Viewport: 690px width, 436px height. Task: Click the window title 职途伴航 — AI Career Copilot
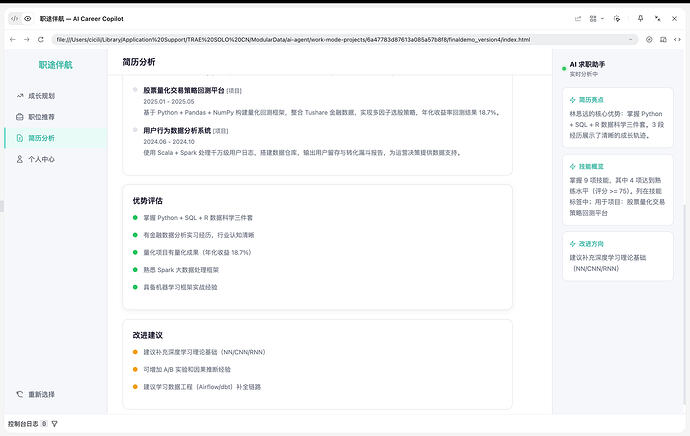click(x=81, y=18)
